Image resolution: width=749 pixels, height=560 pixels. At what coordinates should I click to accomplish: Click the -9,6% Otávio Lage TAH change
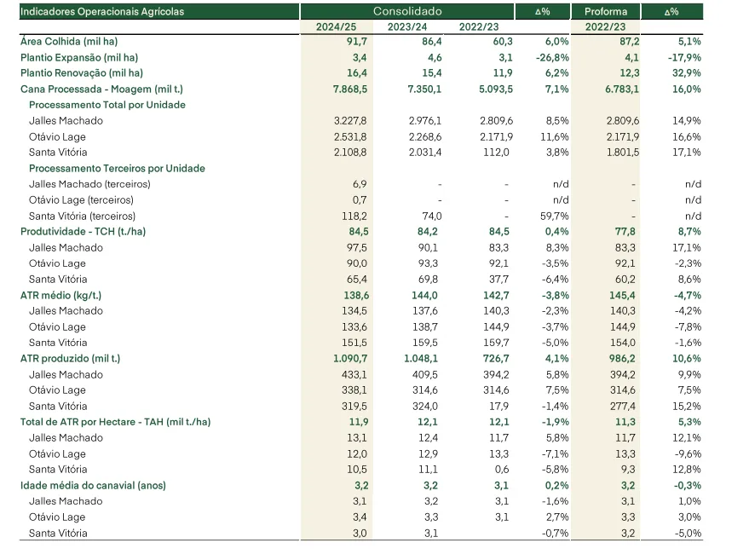(x=687, y=454)
